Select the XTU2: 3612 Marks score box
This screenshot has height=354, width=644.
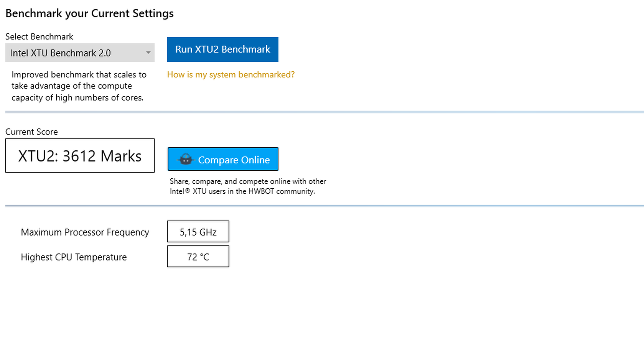click(80, 156)
